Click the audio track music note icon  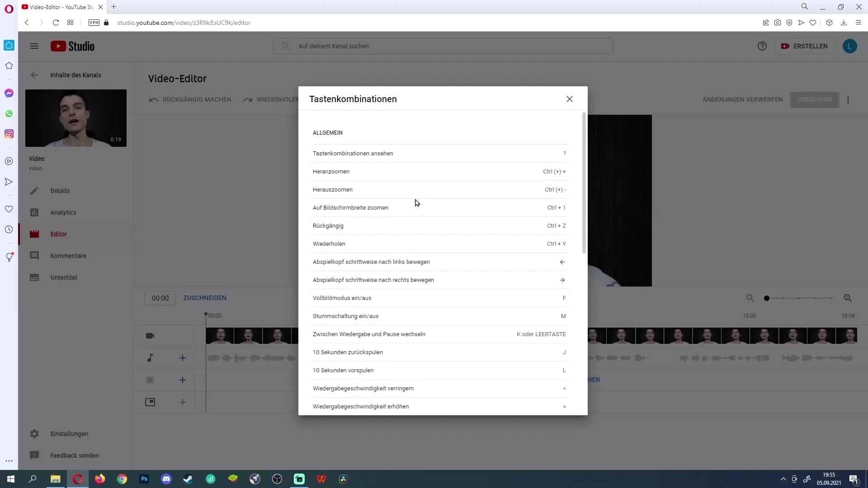click(150, 358)
